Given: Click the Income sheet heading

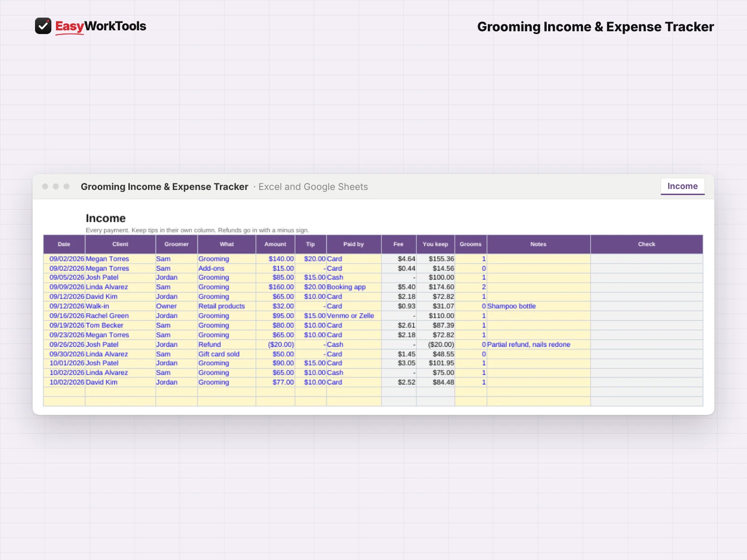Looking at the screenshot, I should point(106,218).
